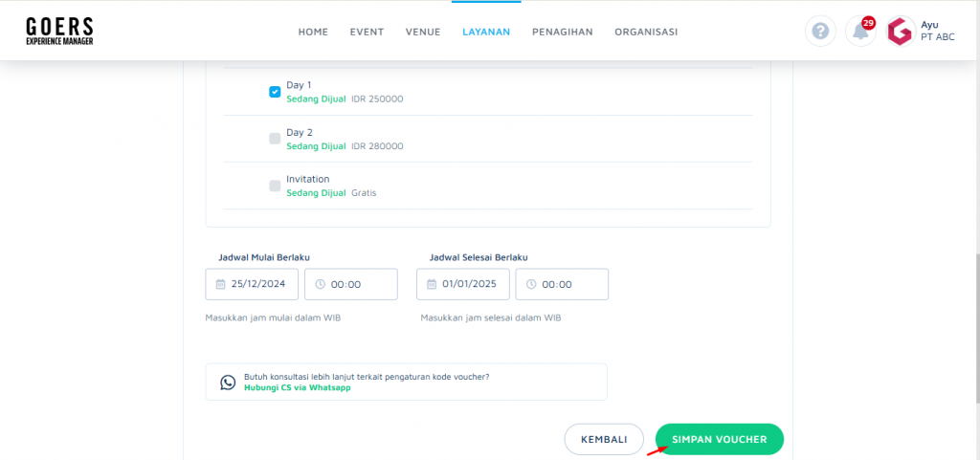Click the Gratis price text
980x460 pixels.
(x=364, y=193)
